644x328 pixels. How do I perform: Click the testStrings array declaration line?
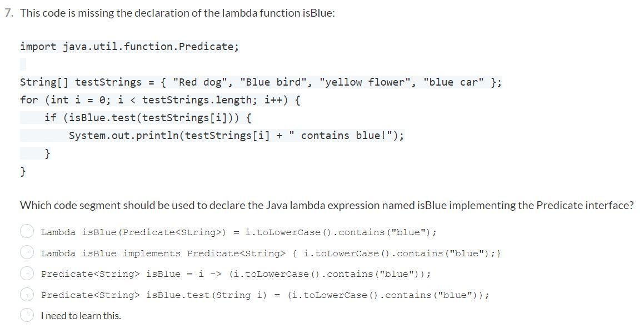pos(260,82)
